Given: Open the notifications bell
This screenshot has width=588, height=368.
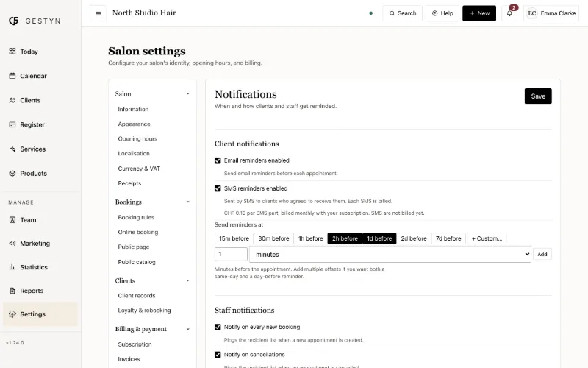Looking at the screenshot, I should [509, 13].
